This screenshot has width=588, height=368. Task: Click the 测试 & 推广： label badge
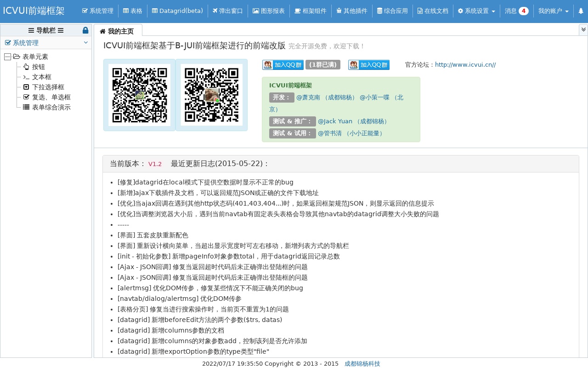pos(293,121)
